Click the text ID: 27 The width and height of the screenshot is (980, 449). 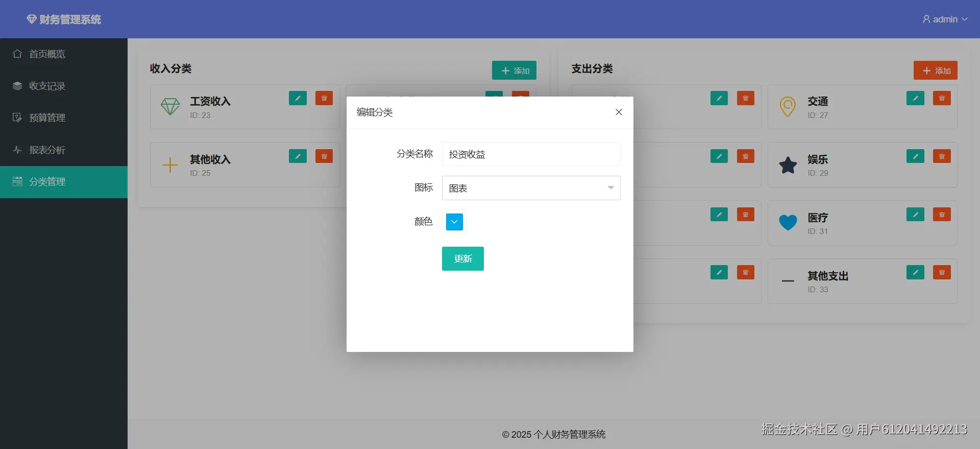click(818, 115)
